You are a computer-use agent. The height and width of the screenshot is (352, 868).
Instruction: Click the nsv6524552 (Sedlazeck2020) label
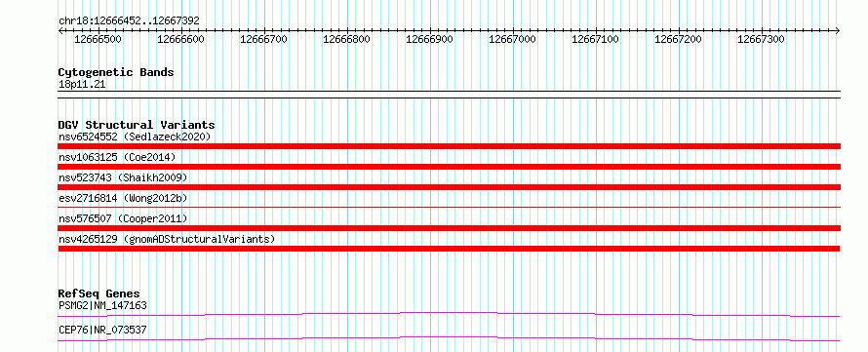(135, 137)
